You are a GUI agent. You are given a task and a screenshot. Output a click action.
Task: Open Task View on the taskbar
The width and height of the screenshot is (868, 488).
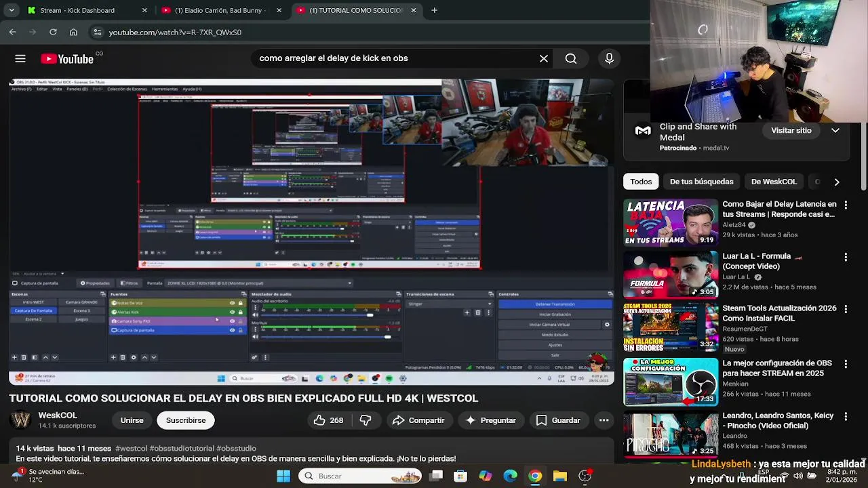436,476
